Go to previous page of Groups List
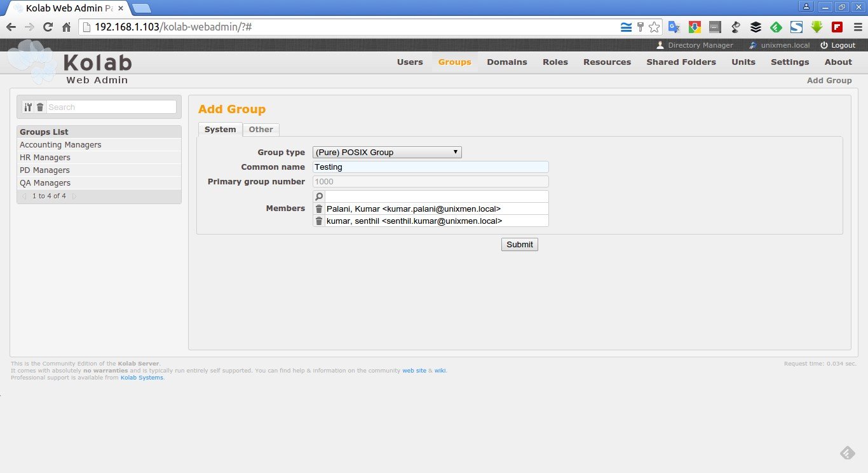Image resolution: width=868 pixels, height=473 pixels. point(25,196)
